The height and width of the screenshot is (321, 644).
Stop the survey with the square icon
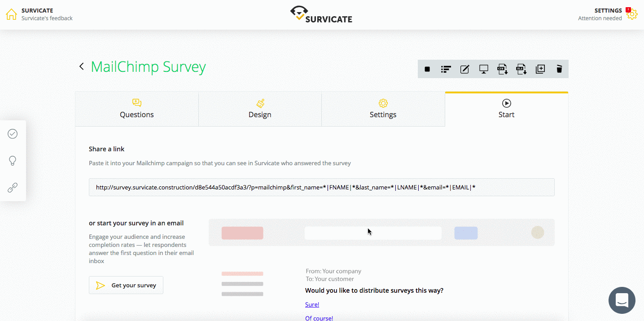(x=427, y=69)
